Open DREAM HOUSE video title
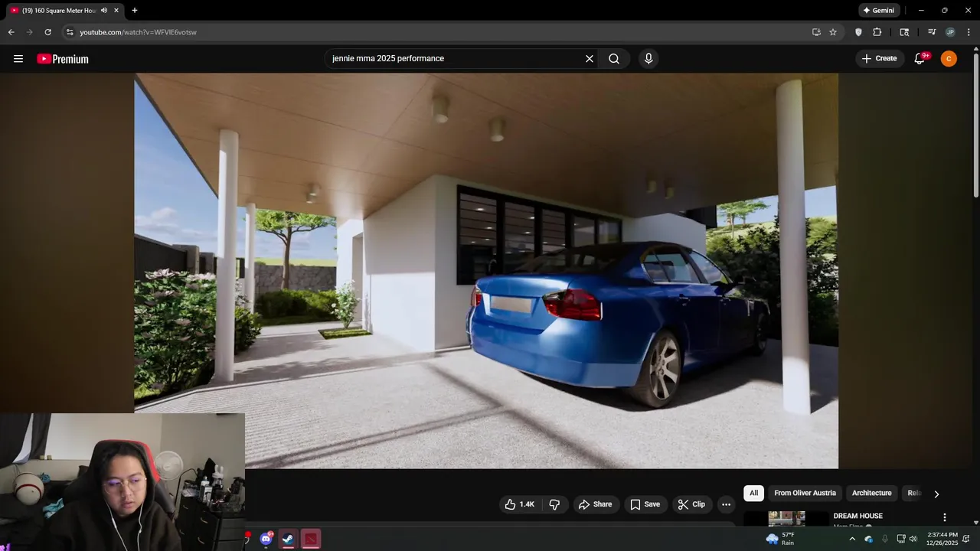This screenshot has width=980, height=551. coord(857,516)
